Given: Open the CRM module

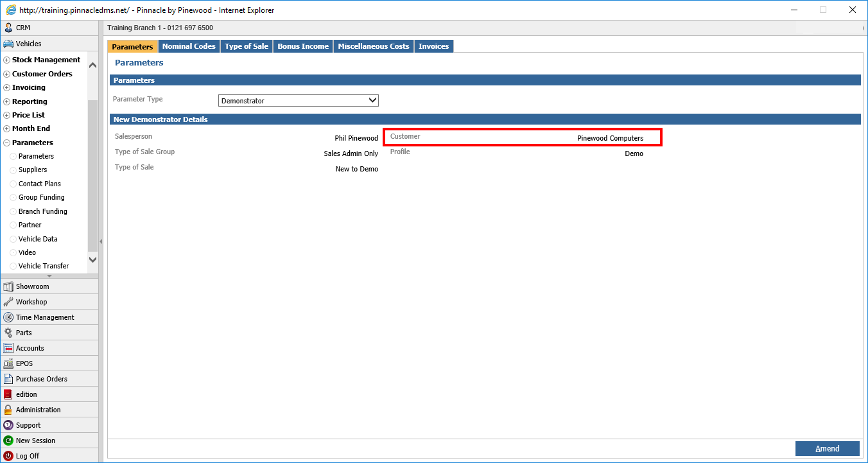Looking at the screenshot, I should coord(26,28).
